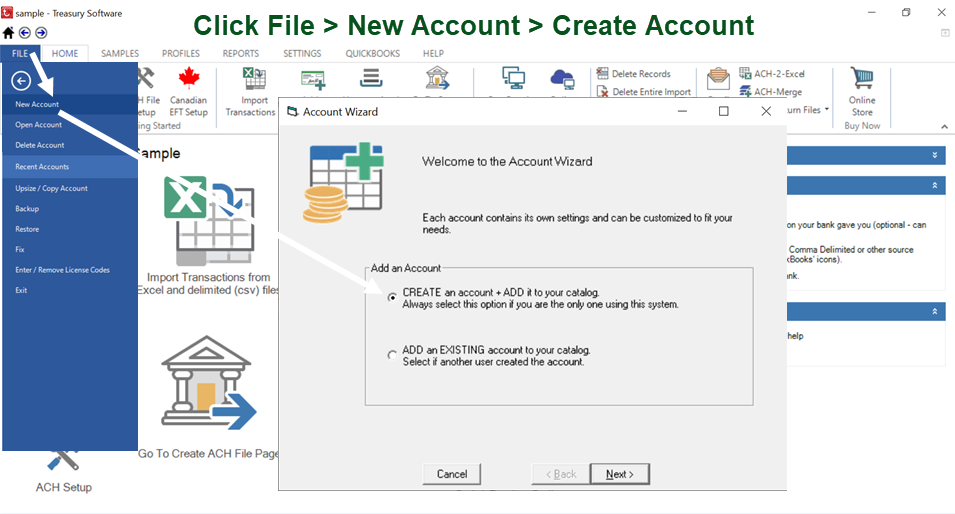Click the stacked lines ribbon icon
This screenshot has height=514, width=955.
(370, 78)
